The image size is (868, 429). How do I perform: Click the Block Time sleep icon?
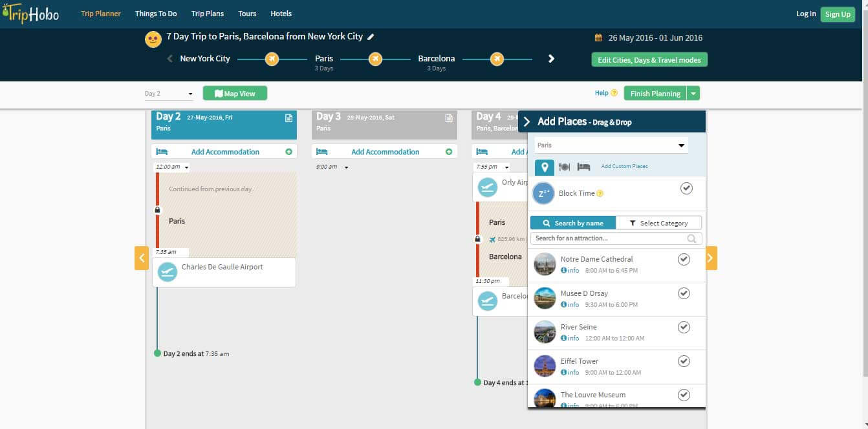543,193
